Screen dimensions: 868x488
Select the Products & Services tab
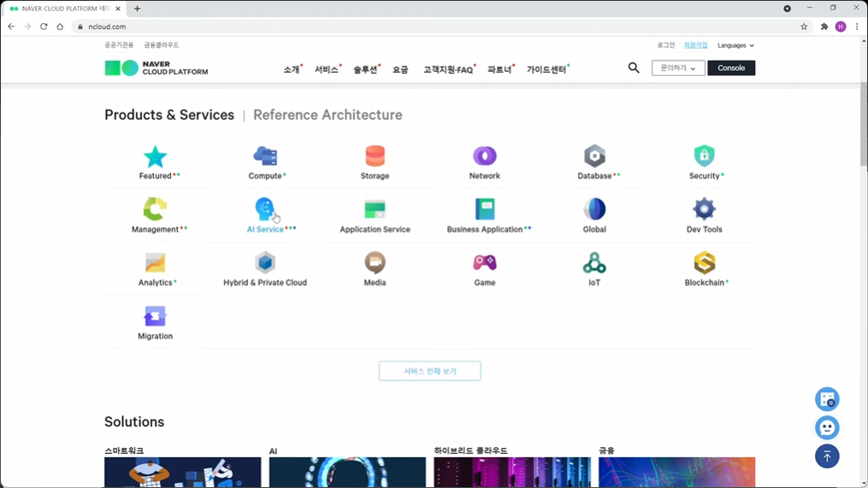click(169, 115)
